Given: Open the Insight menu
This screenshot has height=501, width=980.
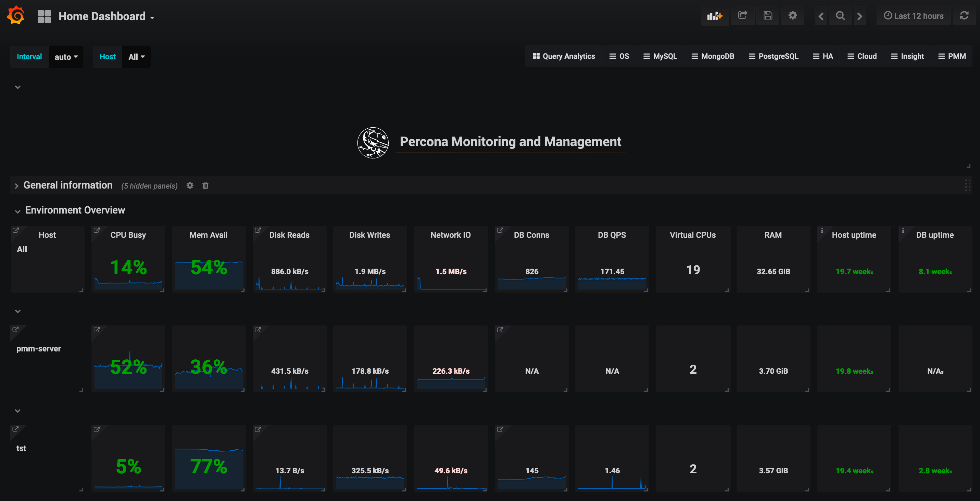Looking at the screenshot, I should (907, 56).
